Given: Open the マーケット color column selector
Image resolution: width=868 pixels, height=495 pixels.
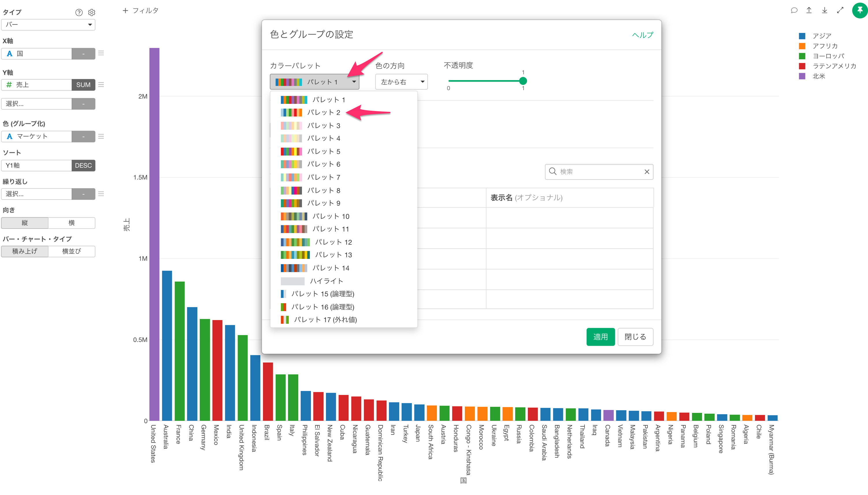Looking at the screenshot, I should tap(37, 137).
